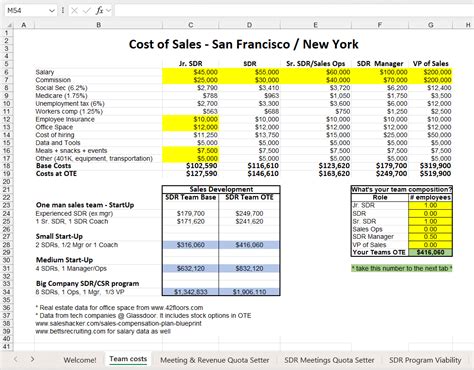The image size is (474, 370).
Task: Select the www.saleshacker.com blueprint reference
Action: click(x=118, y=323)
